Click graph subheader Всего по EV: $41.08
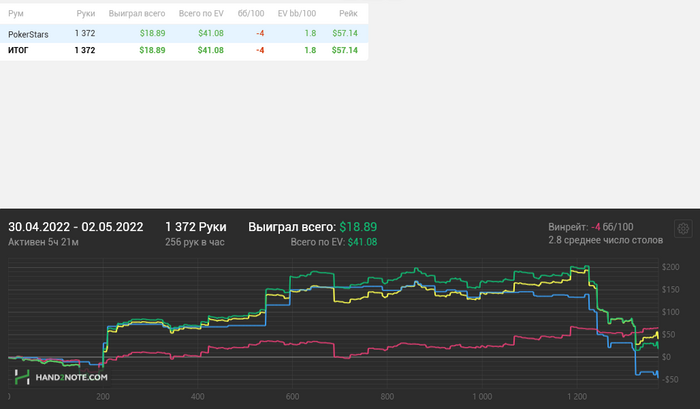Viewport: 700px width, 409px height. tap(334, 242)
